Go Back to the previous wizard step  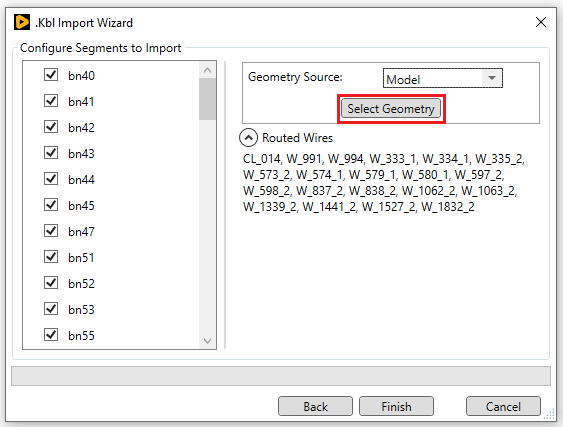[315, 406]
